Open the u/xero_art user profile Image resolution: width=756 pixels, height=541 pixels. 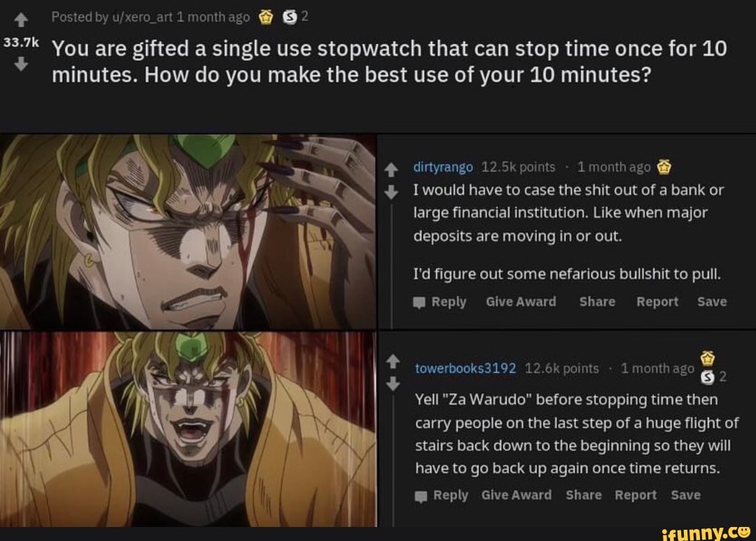coord(141,17)
